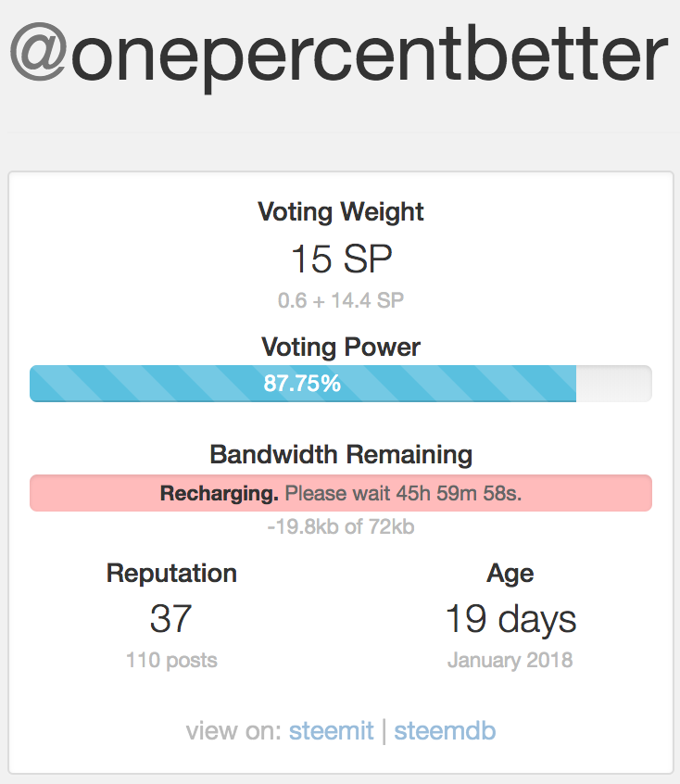Screen dimensions: 680x784
Task: Select the Voting Weight label
Action: tap(340, 211)
